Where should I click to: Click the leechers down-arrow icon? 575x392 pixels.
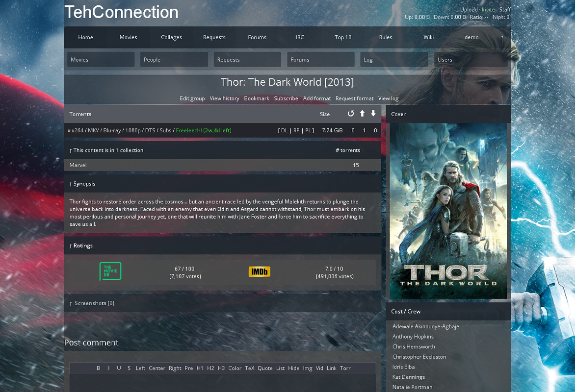pyautogui.click(x=373, y=114)
